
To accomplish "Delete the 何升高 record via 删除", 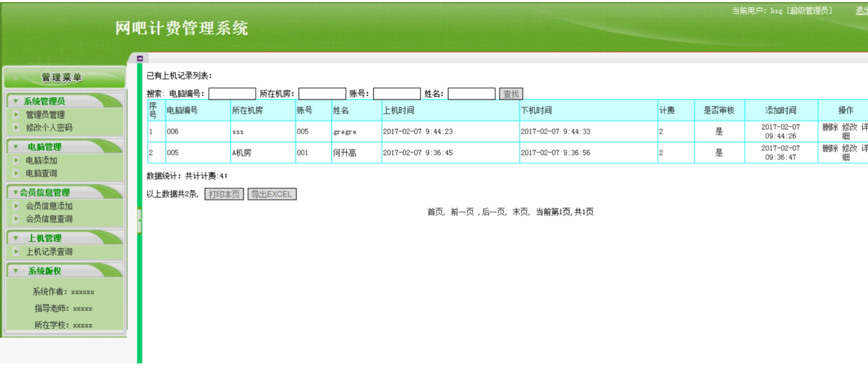I will tap(830, 148).
